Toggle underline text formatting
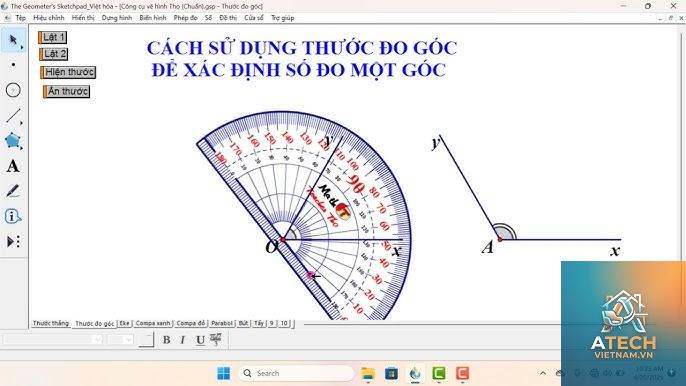The height and width of the screenshot is (386, 686). pyautogui.click(x=200, y=340)
